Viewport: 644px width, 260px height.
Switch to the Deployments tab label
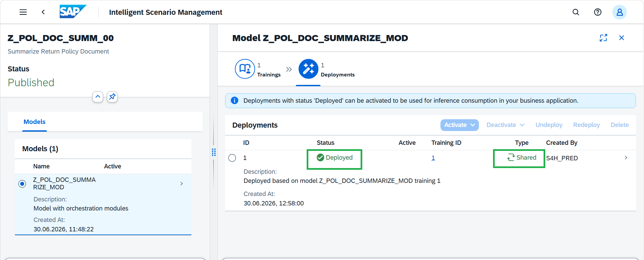coord(338,75)
